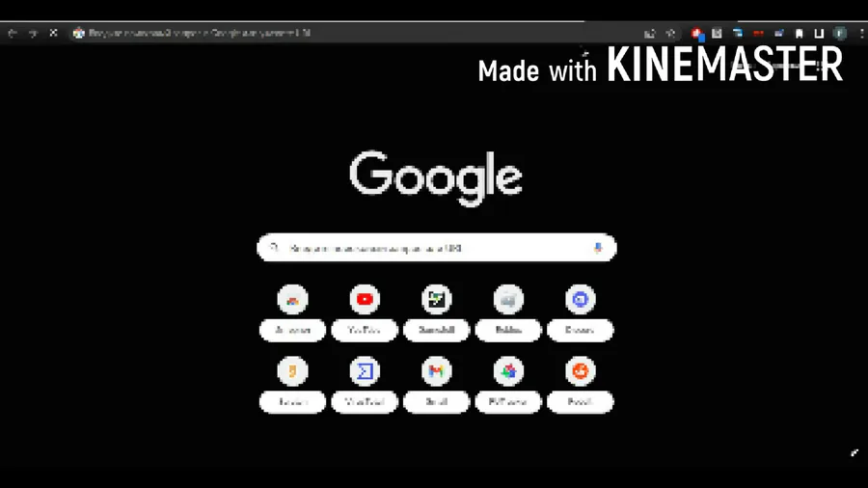
Task: Open the YouTube shortcut
Action: [365, 300]
